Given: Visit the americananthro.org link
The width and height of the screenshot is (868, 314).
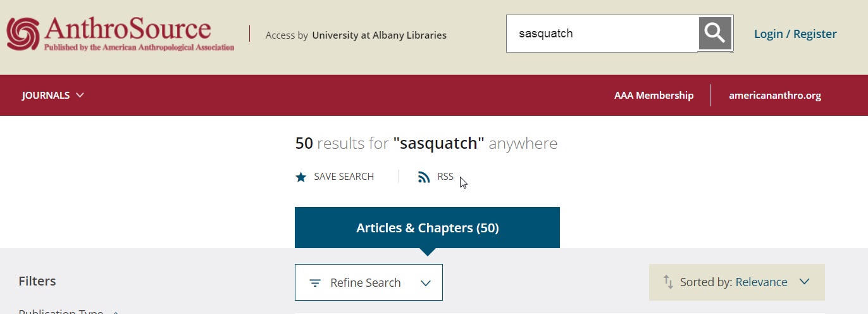Looking at the screenshot, I should [x=774, y=96].
